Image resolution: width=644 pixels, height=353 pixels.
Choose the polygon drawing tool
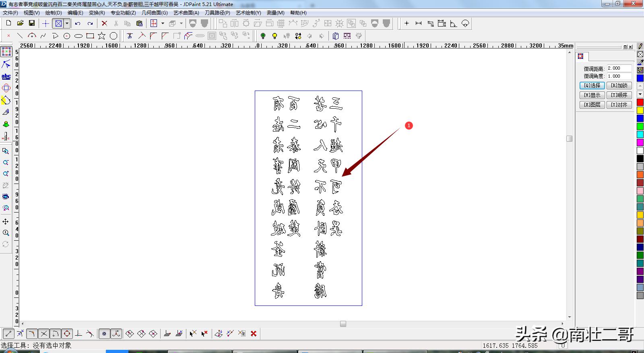[x=114, y=36]
